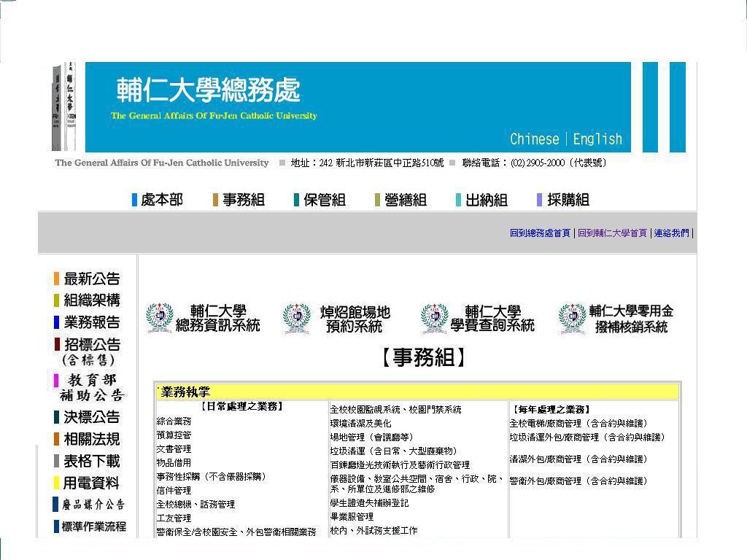Select the 垃圾清運（含日常、大型廢棄物） entry
Viewport: 747px width, 560px height.
[393, 451]
